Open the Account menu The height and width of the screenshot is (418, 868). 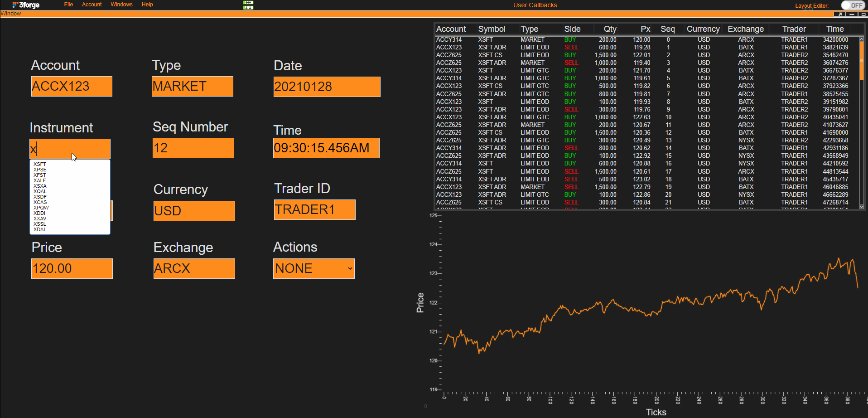[92, 5]
